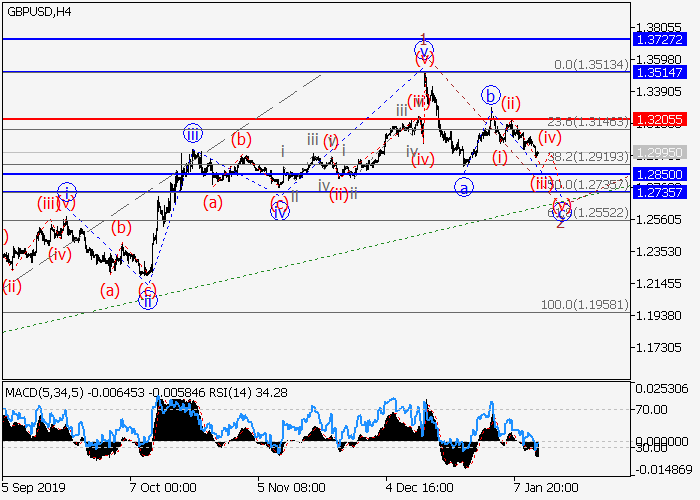The image size is (700, 500).
Task: Select the 0.0(1.35134) Fibonacci label
Action: (591, 65)
